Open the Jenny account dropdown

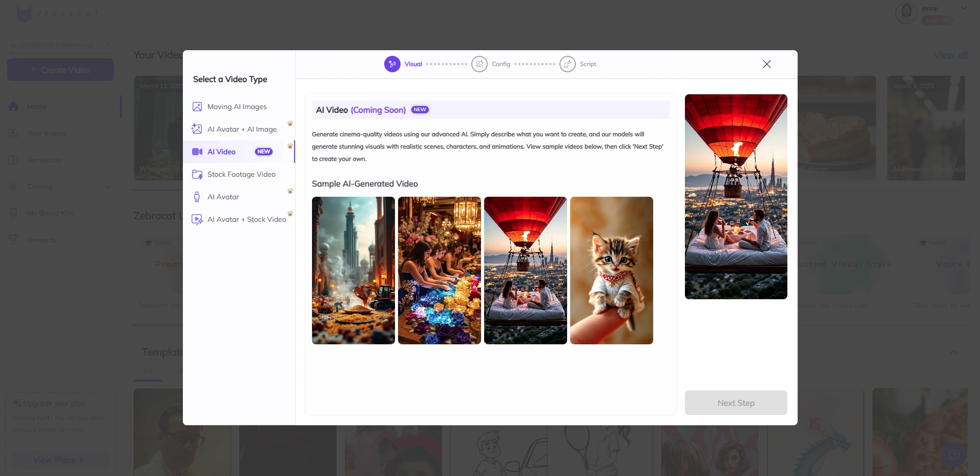(x=964, y=8)
